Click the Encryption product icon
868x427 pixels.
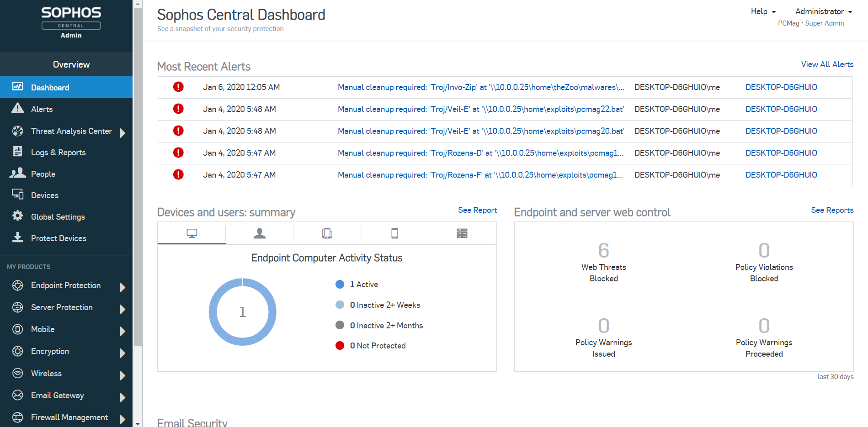coord(17,351)
